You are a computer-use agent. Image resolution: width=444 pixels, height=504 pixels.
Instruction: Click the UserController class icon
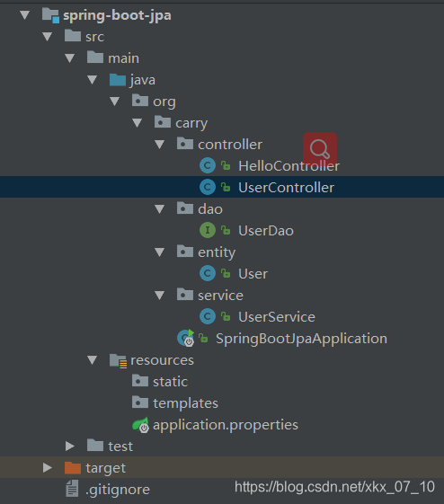pos(208,187)
